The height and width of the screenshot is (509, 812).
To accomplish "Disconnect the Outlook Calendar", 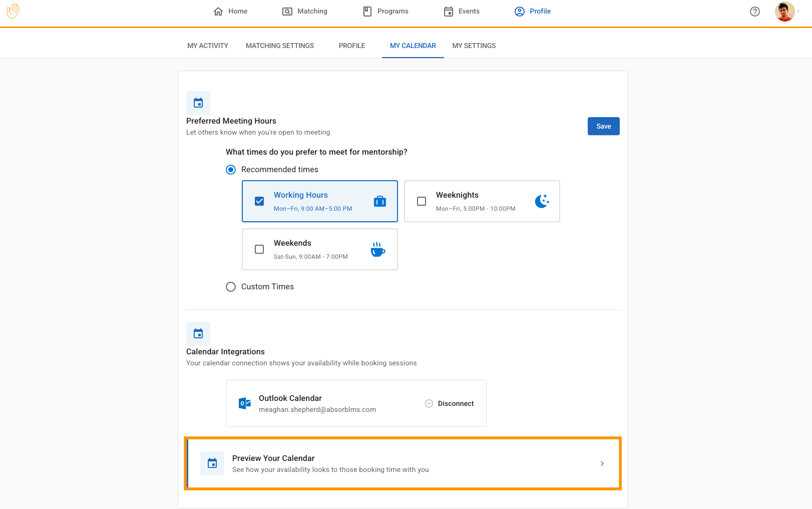I will 450,403.
